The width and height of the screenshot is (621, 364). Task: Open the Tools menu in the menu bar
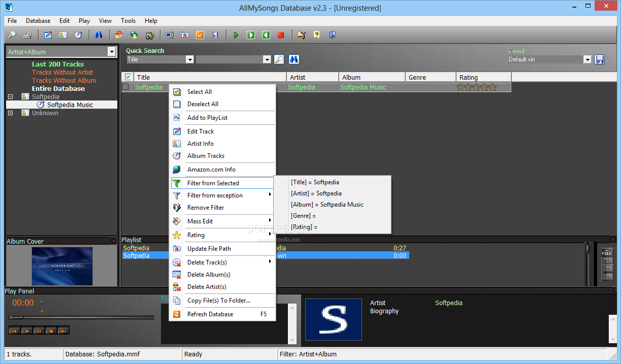pos(128,21)
